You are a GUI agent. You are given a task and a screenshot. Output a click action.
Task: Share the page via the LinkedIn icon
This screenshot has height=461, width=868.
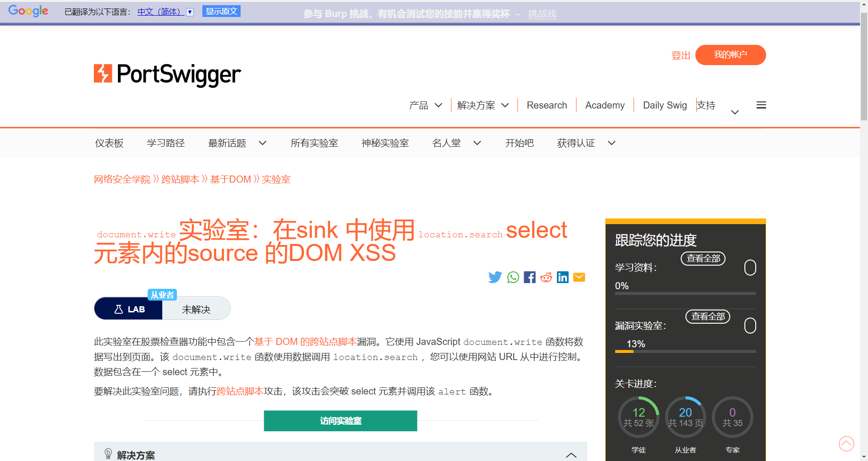(562, 277)
